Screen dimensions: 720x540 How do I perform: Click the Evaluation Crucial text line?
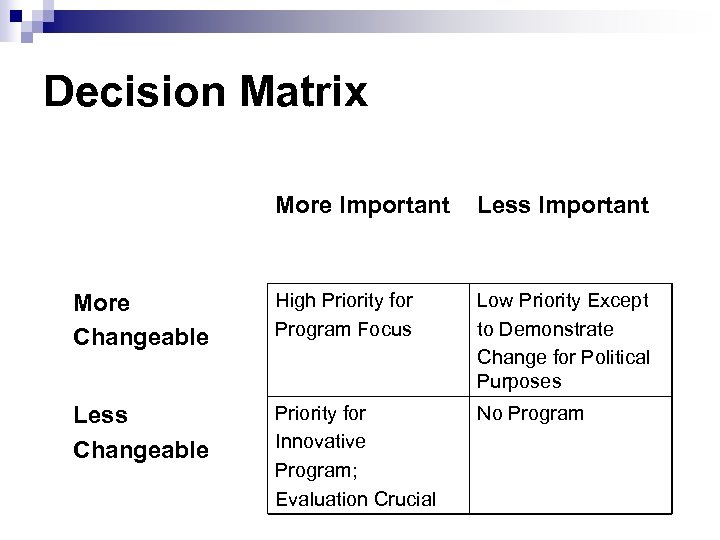[x=356, y=499]
